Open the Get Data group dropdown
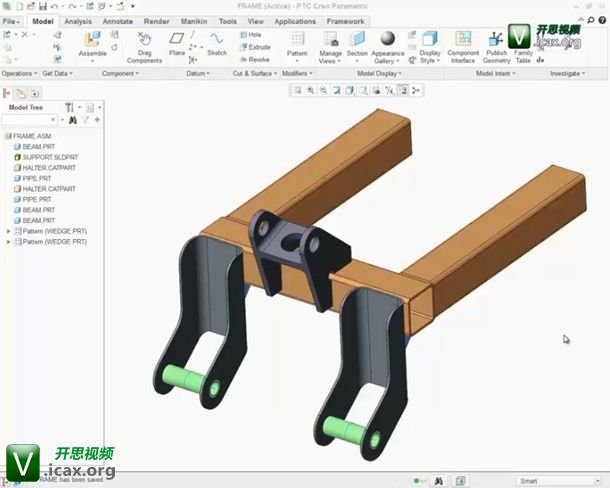This screenshot has width=610, height=488. 57,74
